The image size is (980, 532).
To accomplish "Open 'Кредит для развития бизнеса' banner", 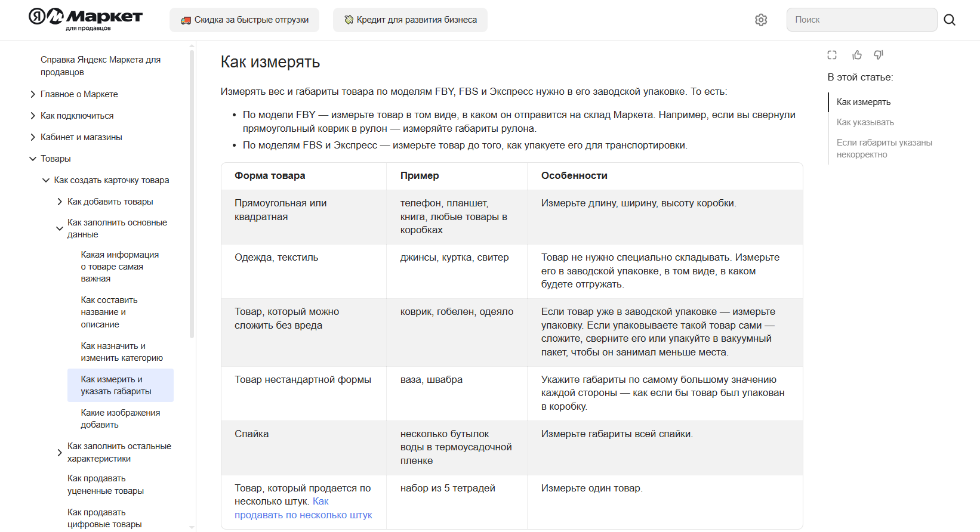I will 410,20.
